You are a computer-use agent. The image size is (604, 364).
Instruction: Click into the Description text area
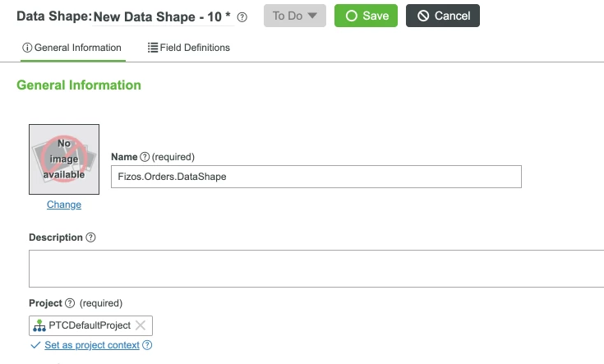click(316, 268)
